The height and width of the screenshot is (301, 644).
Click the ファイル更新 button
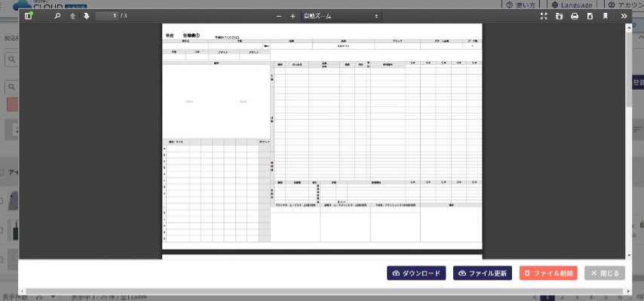coord(483,273)
